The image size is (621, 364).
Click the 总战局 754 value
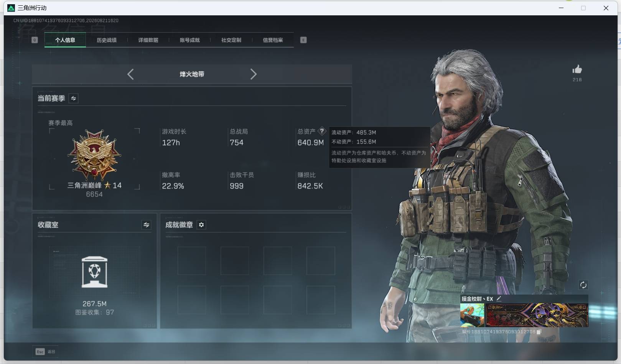[237, 143]
